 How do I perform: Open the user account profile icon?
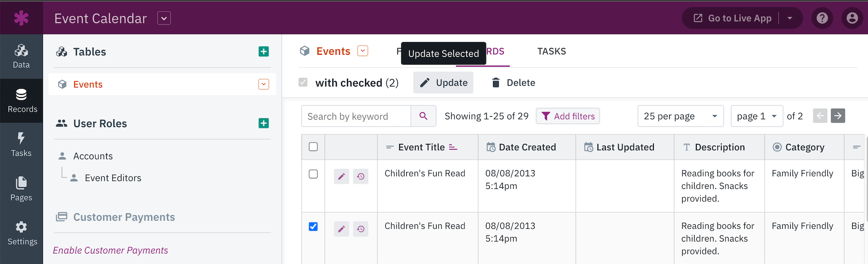click(x=852, y=18)
